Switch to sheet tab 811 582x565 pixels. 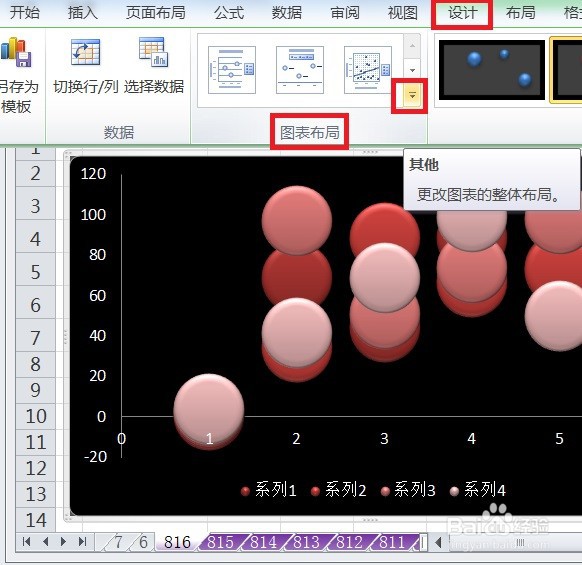392,542
